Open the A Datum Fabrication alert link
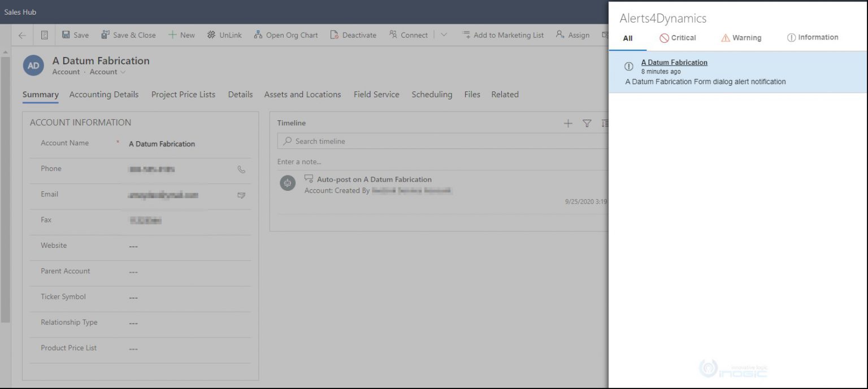This screenshot has width=868, height=389. tap(674, 63)
